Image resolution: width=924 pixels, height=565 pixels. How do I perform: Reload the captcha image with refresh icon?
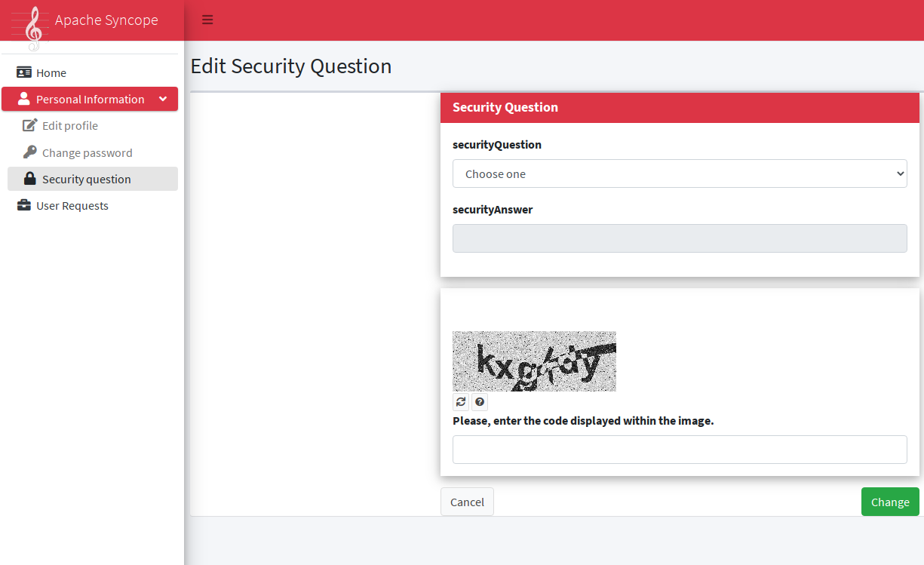(x=461, y=402)
